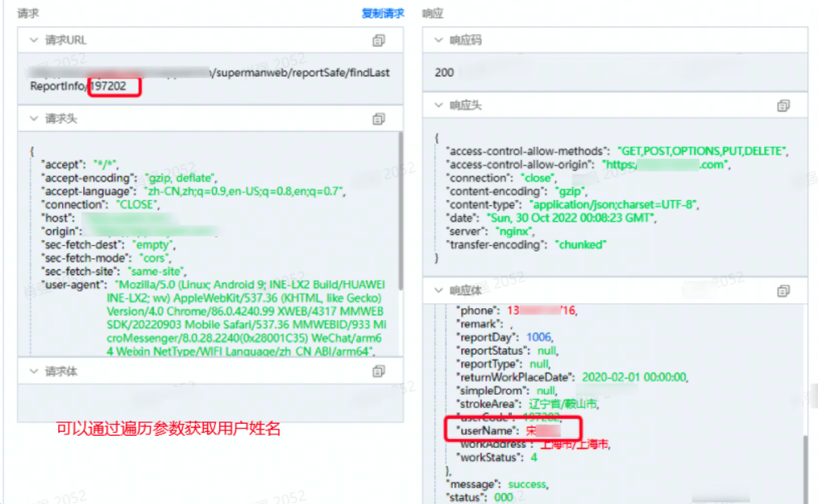Image resolution: width=818 pixels, height=504 pixels.
Task: Copy the 请求URL section content
Action: click(x=379, y=40)
